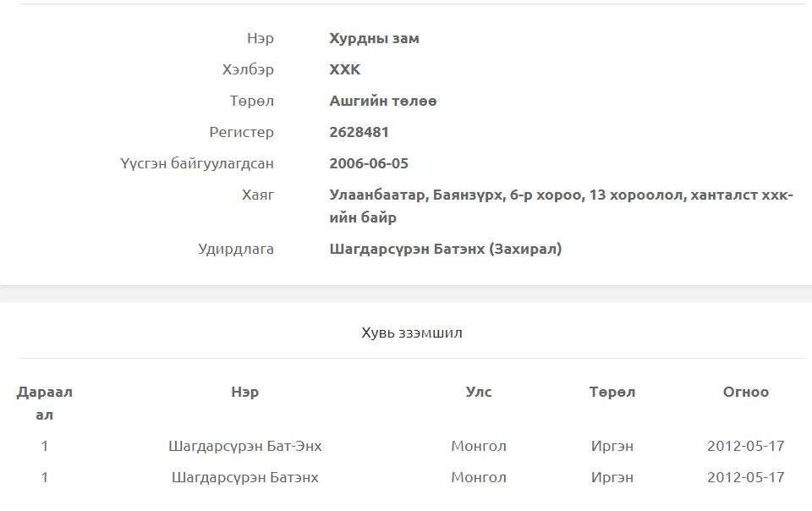Click the Улс column header

point(478,392)
